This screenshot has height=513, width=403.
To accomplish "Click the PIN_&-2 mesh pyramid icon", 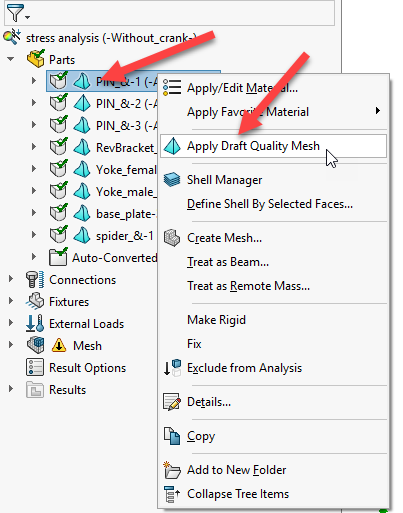I will (x=82, y=103).
